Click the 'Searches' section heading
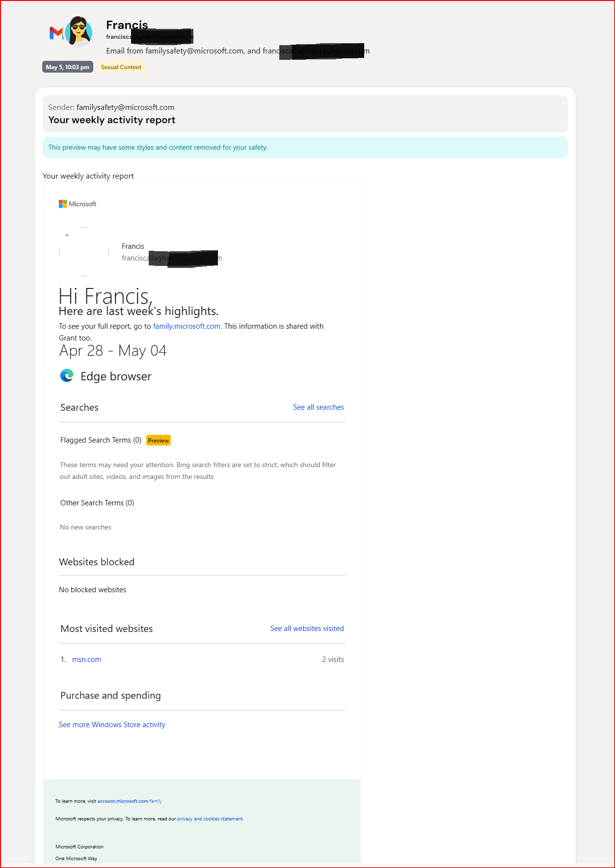Screen dimensions: 615x868 [x=80, y=407]
